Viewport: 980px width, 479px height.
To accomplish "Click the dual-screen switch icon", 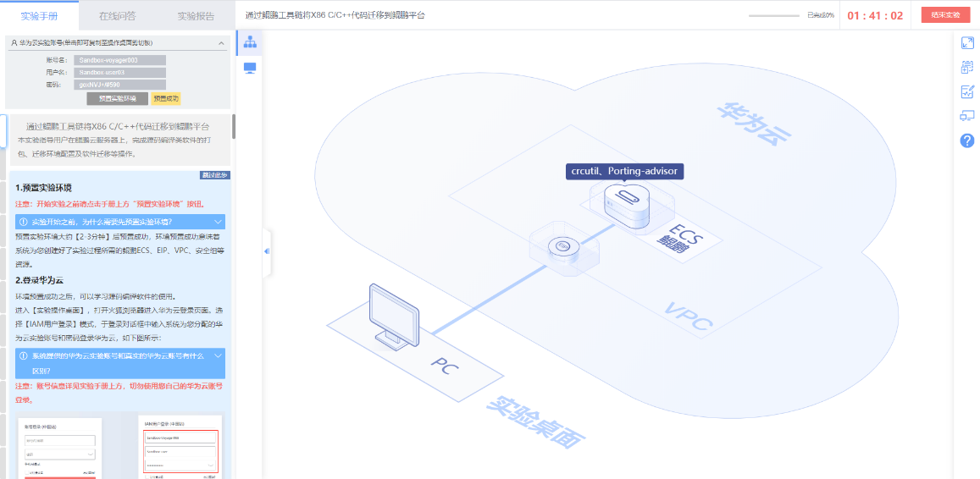I will 967,116.
